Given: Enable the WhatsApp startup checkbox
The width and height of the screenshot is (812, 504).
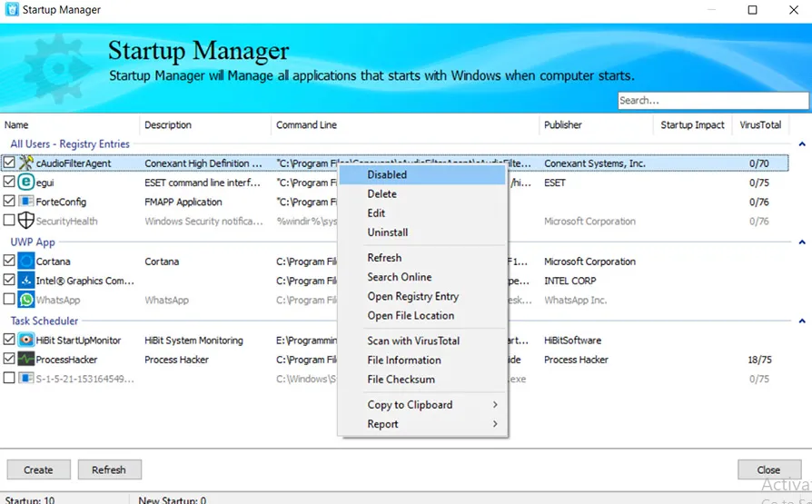Looking at the screenshot, I should click(x=9, y=299).
